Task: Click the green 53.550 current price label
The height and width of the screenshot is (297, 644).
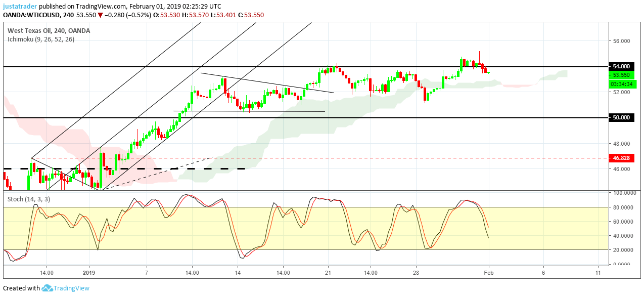Action: tap(621, 75)
